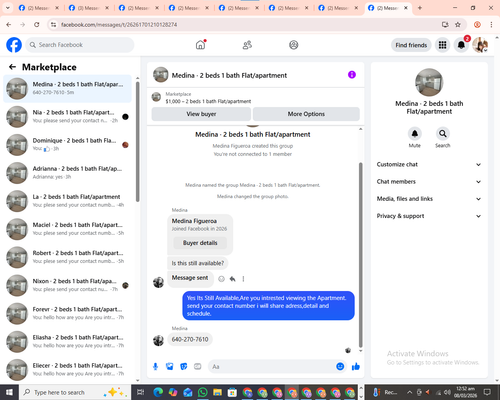
Task: Click the Buyer details button
Action: point(200,243)
